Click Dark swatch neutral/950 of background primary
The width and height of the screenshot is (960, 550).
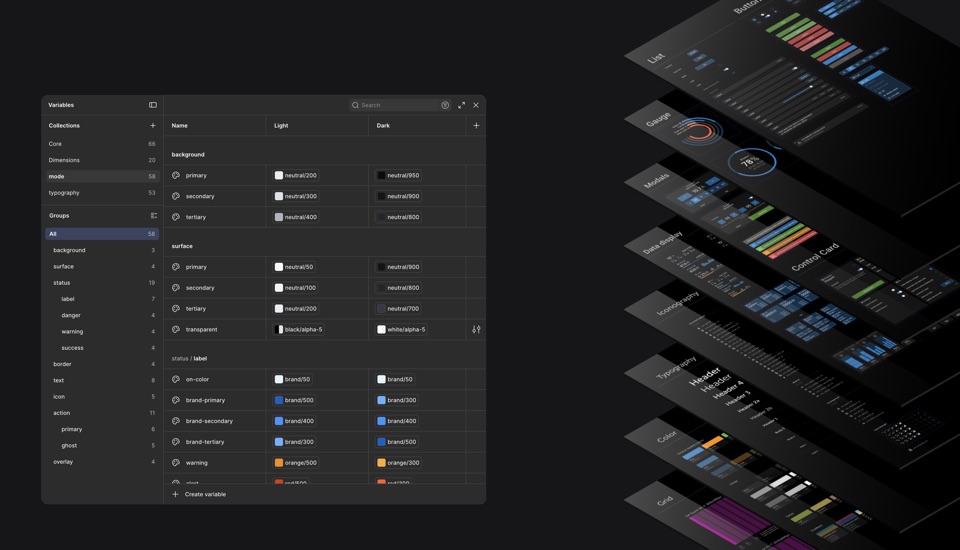(381, 175)
